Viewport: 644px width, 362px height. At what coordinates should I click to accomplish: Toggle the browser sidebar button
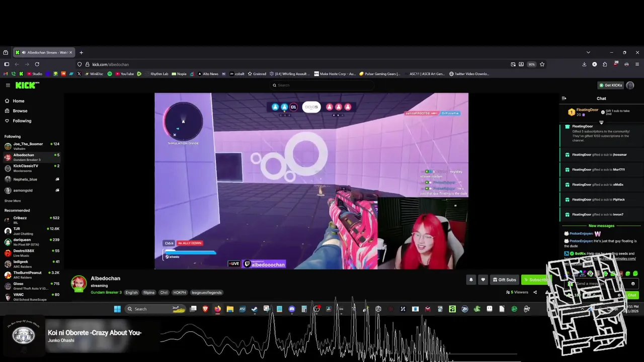(7, 64)
